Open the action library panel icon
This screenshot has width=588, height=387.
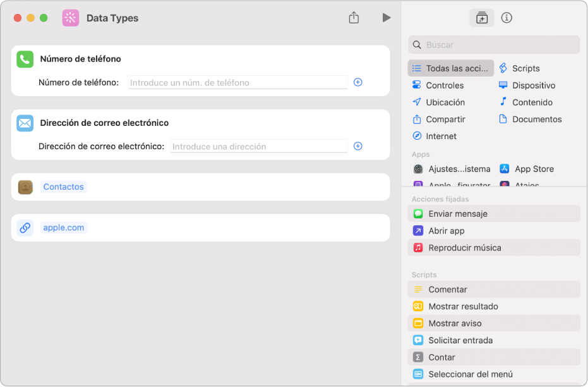[x=482, y=18]
